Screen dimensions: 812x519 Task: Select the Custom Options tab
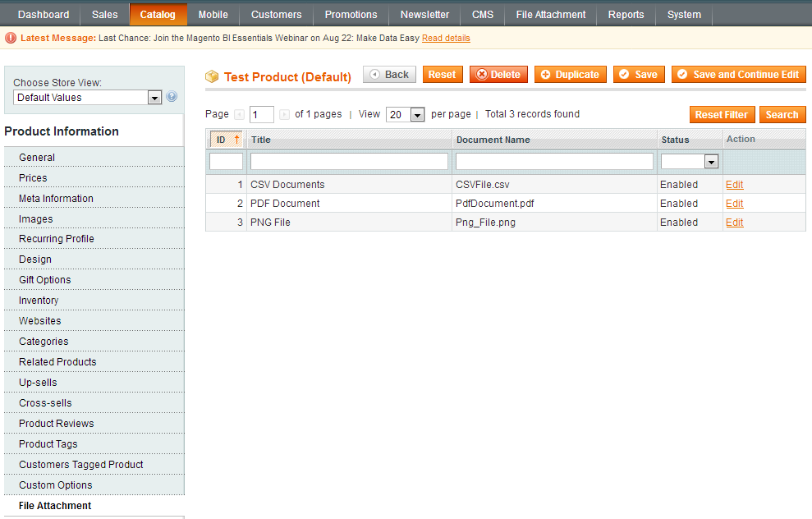coord(56,485)
